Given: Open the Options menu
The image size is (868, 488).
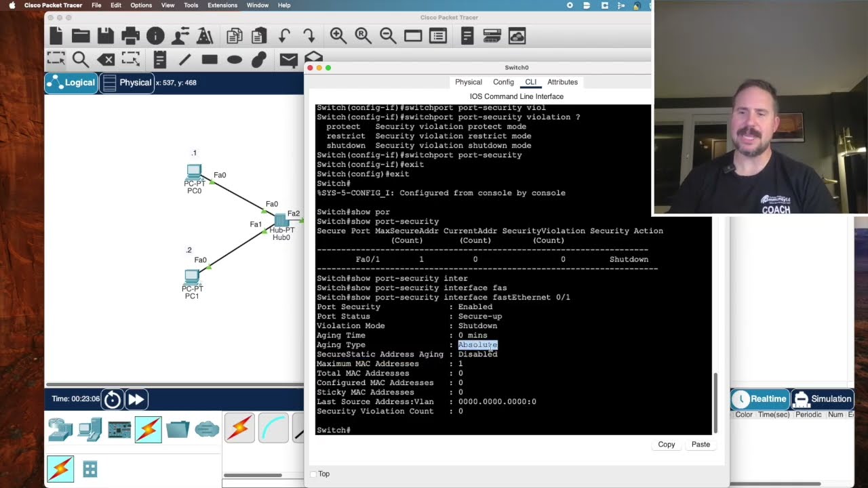Looking at the screenshot, I should point(141,5).
